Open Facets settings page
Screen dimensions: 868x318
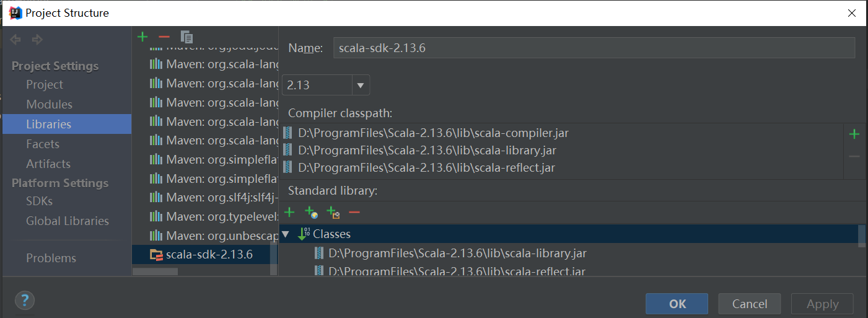[43, 144]
